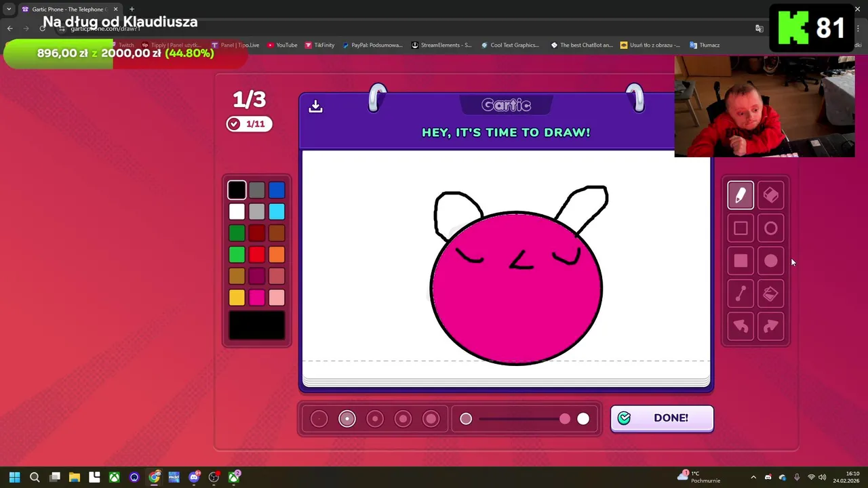Pick the hot pink magenta swatch
868x488 pixels.
pos(256,298)
